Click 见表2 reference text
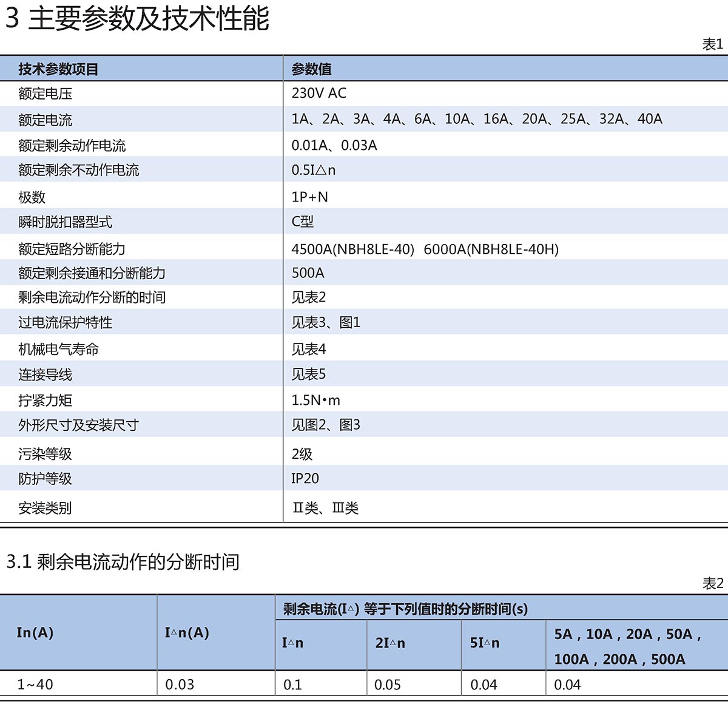728x704 pixels. point(308,297)
